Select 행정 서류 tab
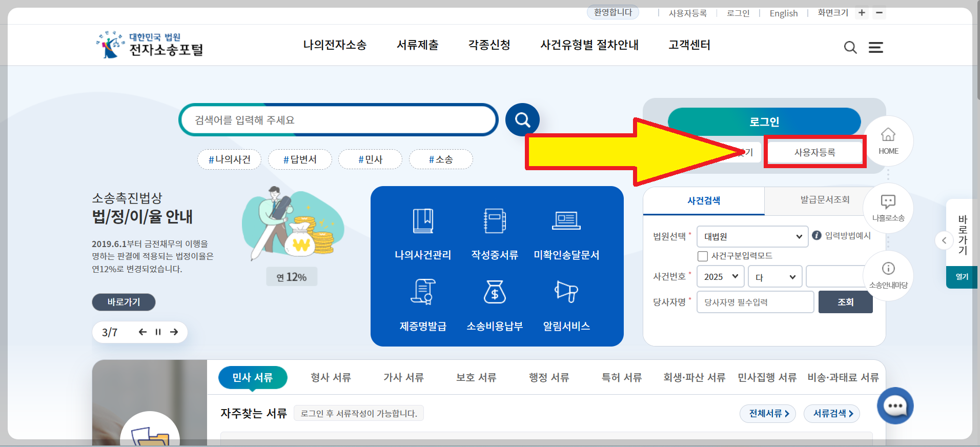This screenshot has height=447, width=980. (x=549, y=378)
